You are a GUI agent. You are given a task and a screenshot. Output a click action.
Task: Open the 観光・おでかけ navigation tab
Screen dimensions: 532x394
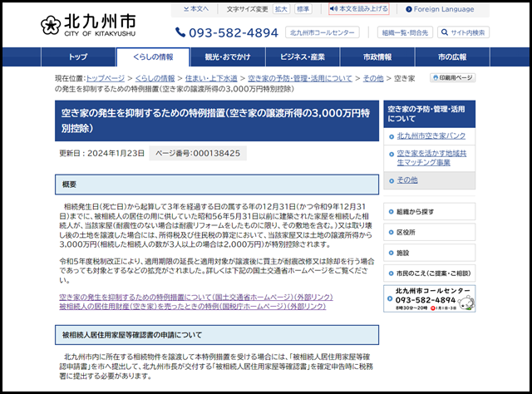click(x=228, y=57)
